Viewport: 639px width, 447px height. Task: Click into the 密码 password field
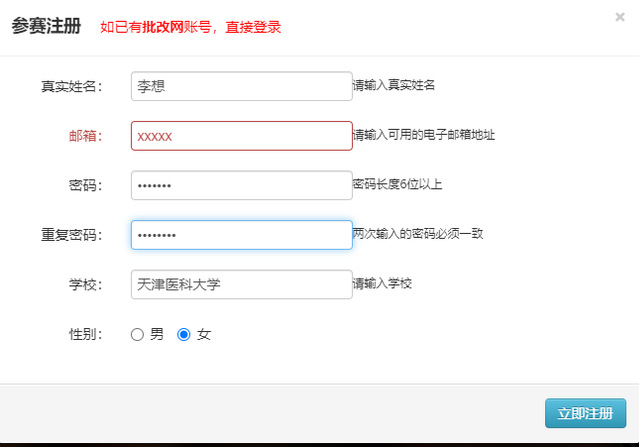pos(242,185)
